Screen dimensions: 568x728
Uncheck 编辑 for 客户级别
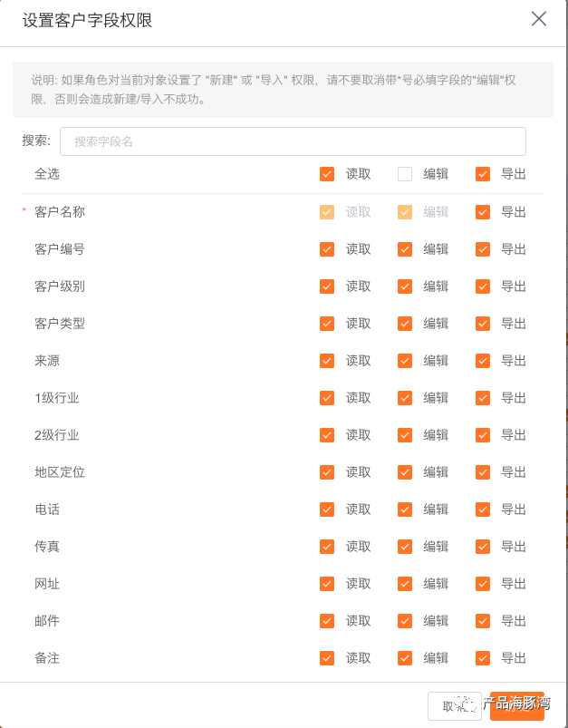pyautogui.click(x=405, y=286)
